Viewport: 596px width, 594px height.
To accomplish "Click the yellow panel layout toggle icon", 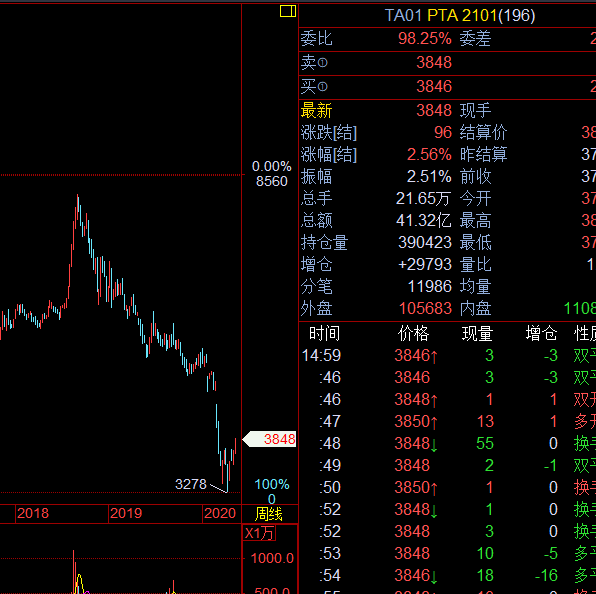I will tap(288, 11).
